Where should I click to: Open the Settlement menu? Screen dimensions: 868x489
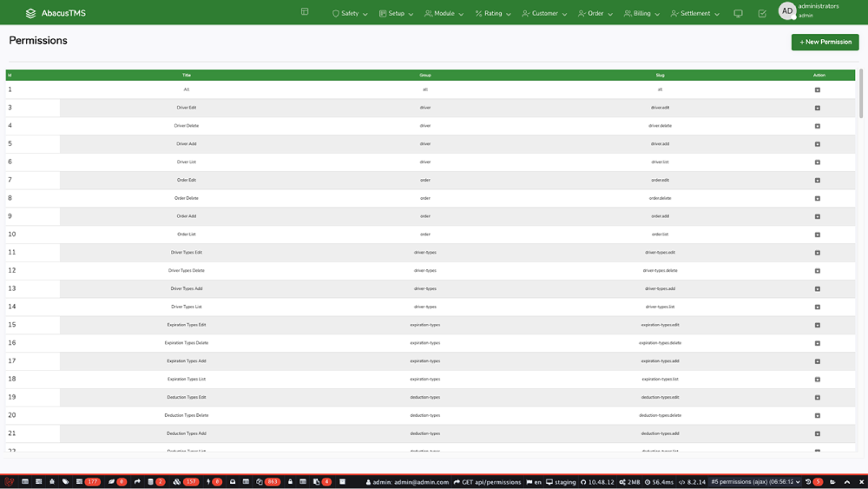694,14
